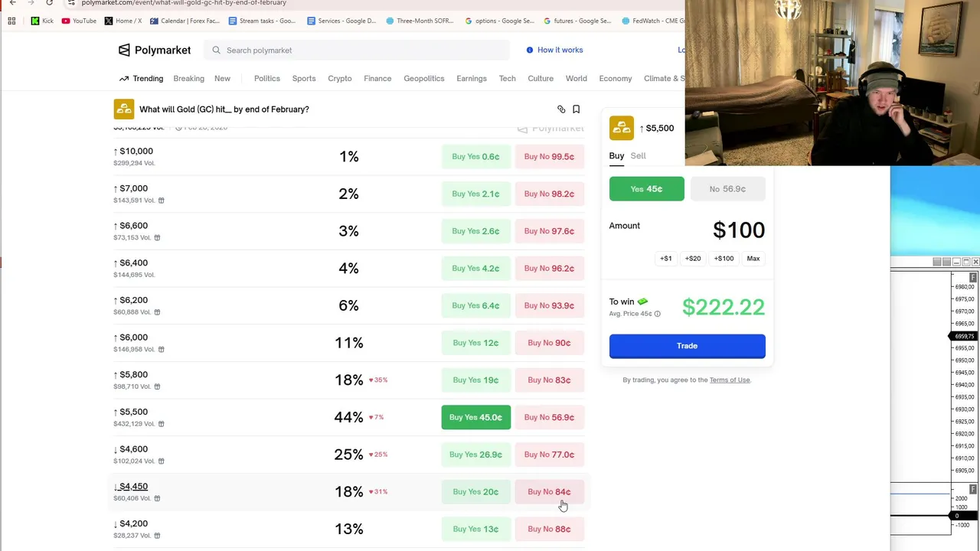Click the gold bars icon in the market title
The width and height of the screenshot is (980, 551).
(123, 109)
